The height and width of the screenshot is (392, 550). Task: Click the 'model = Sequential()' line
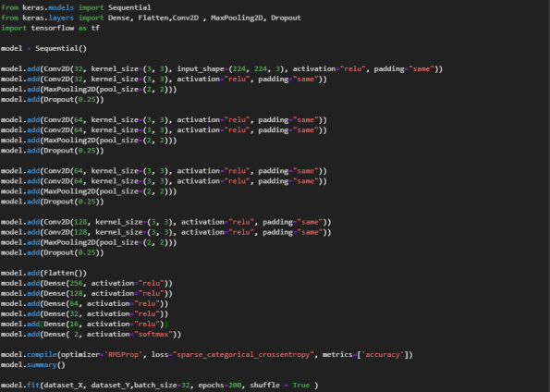(43, 48)
